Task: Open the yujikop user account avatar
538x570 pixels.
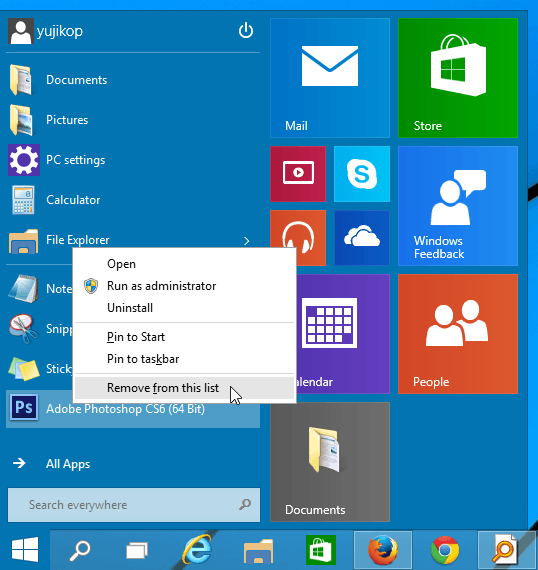Action: 21,31
